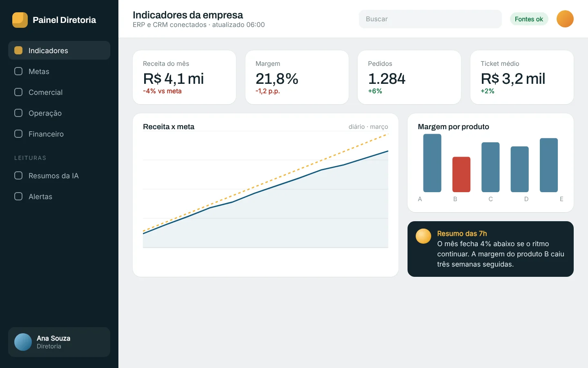Open the Indicadores section
Screen dimensions: 588x368
pyautogui.click(x=59, y=50)
